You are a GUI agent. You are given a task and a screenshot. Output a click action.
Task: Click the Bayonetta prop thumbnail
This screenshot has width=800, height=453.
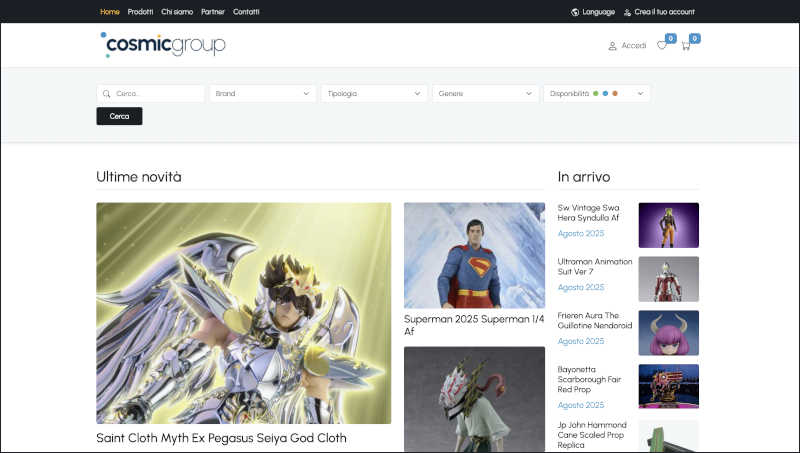668,386
